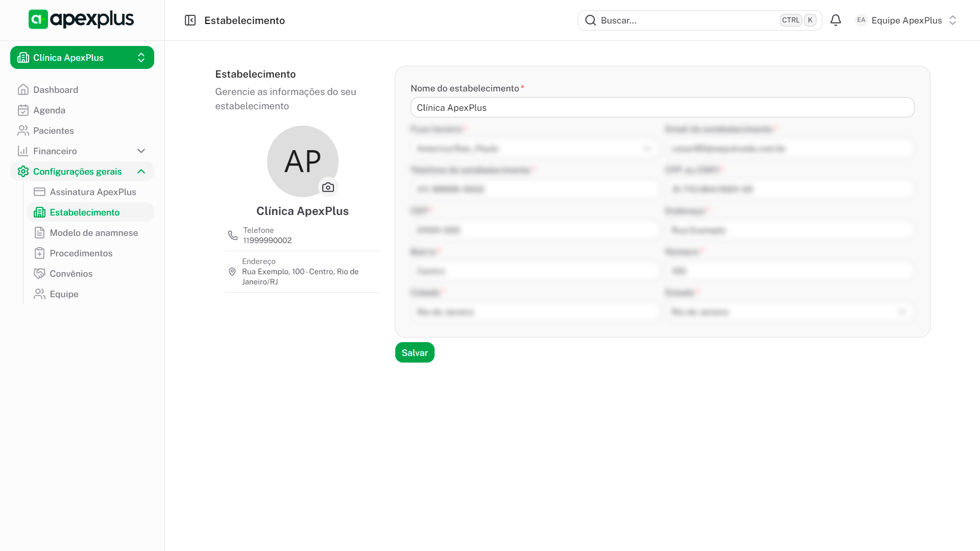Click the ApexPlus logo
The image size is (980, 551).
[81, 19]
